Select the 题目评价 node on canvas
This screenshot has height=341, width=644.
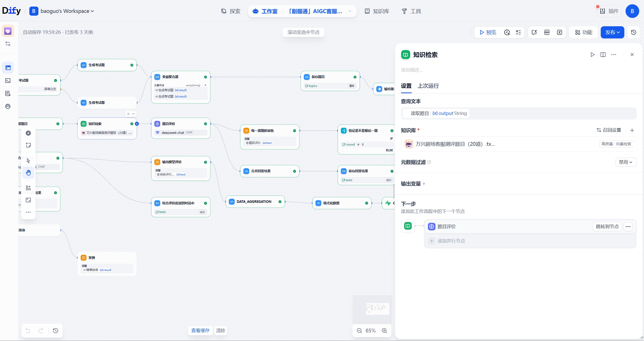click(181, 128)
